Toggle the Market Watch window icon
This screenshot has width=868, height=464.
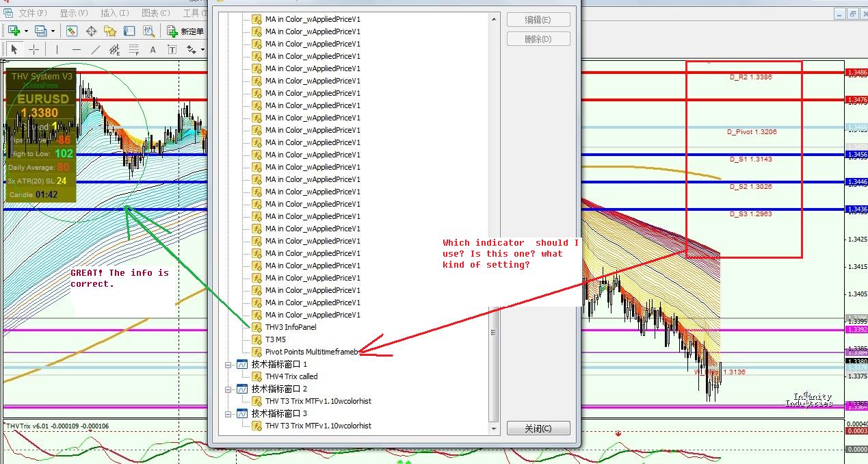coord(72,31)
